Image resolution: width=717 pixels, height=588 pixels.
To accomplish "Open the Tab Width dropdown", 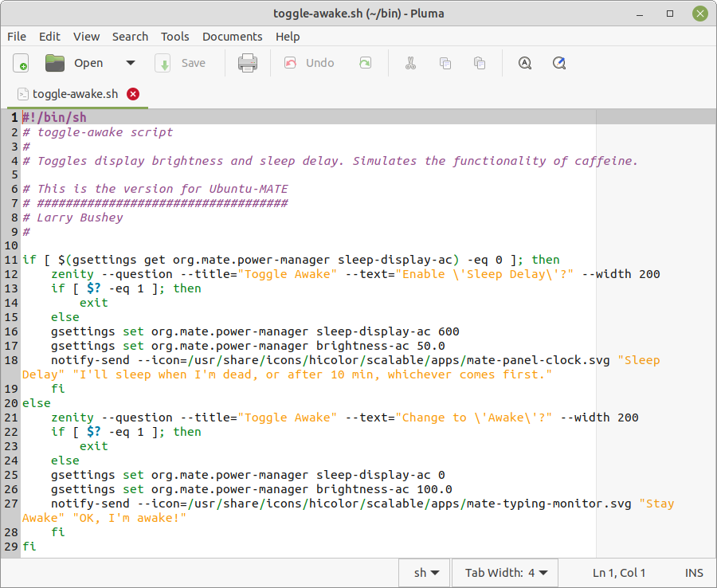I will click(505, 573).
